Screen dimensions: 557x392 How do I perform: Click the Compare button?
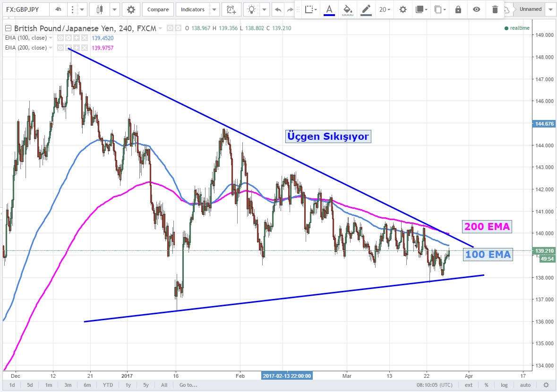click(x=157, y=9)
